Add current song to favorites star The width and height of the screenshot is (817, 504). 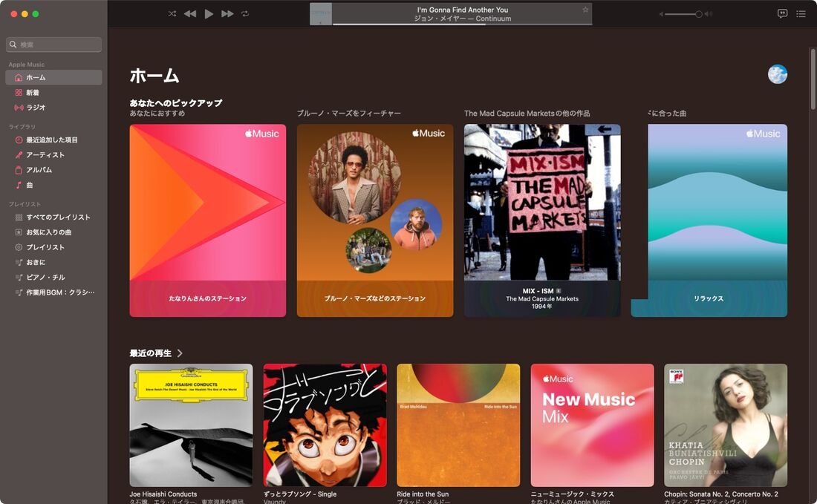click(585, 10)
